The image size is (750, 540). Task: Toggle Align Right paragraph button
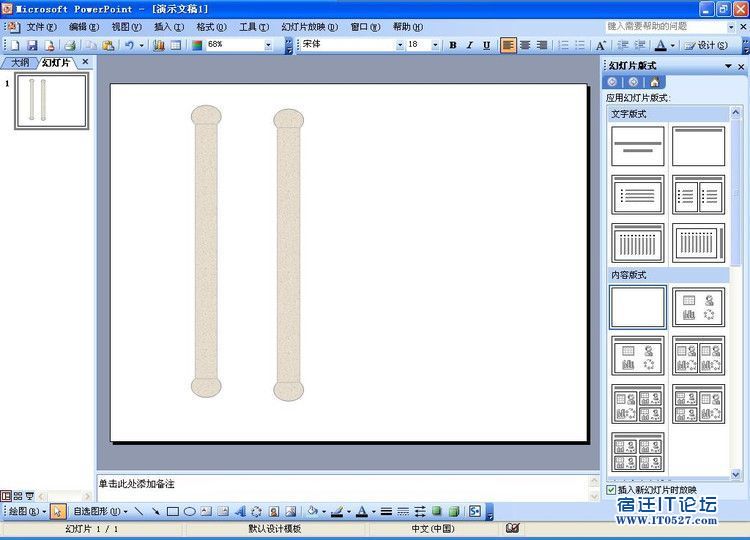[542, 45]
